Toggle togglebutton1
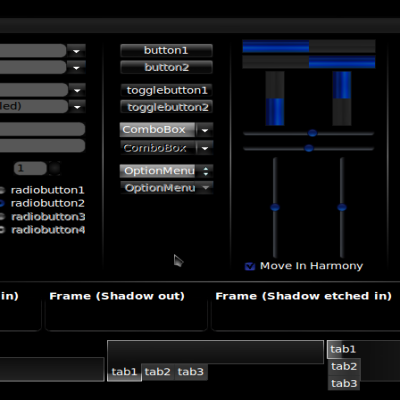This screenshot has height=400, width=400. coord(166,90)
